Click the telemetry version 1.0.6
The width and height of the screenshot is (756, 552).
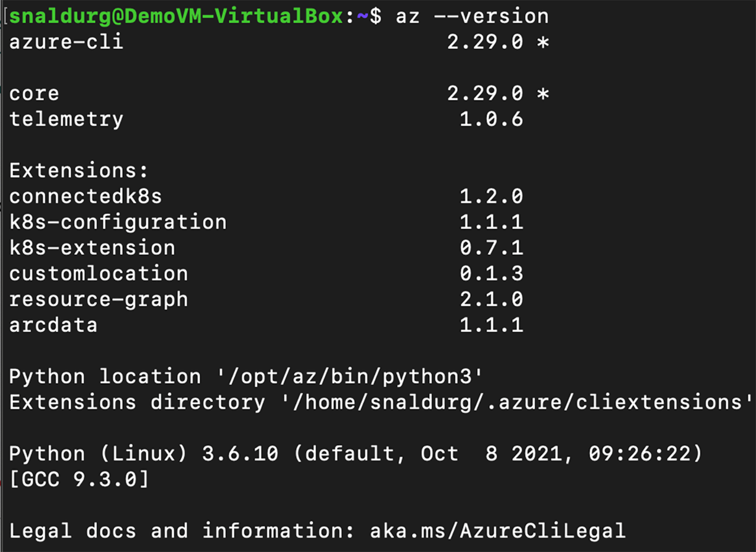(490, 119)
